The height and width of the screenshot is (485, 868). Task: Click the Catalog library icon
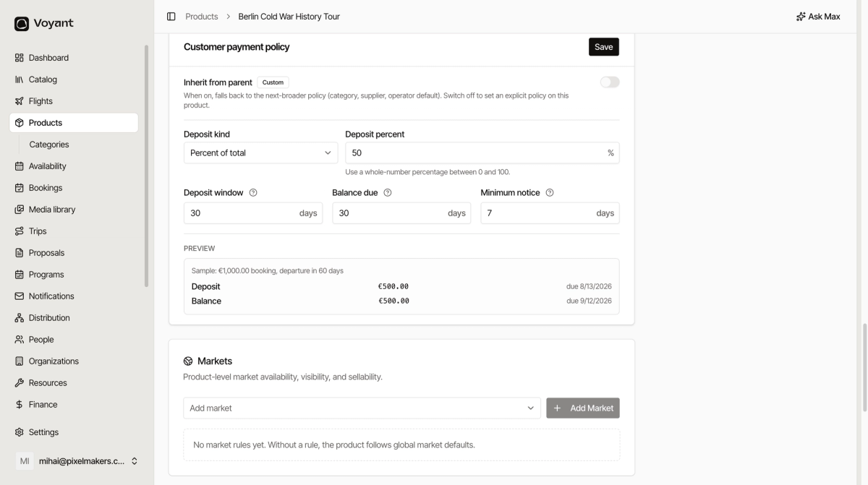click(x=20, y=80)
